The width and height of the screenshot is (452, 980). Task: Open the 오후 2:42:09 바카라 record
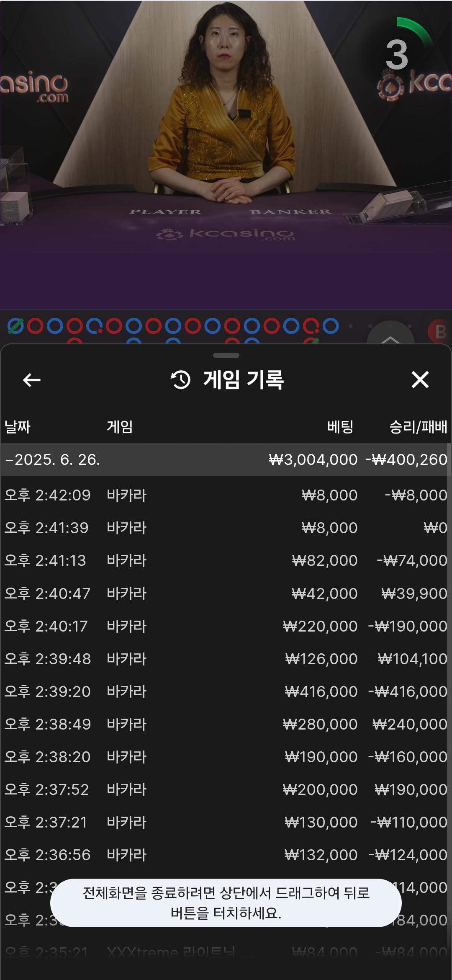coord(226,495)
